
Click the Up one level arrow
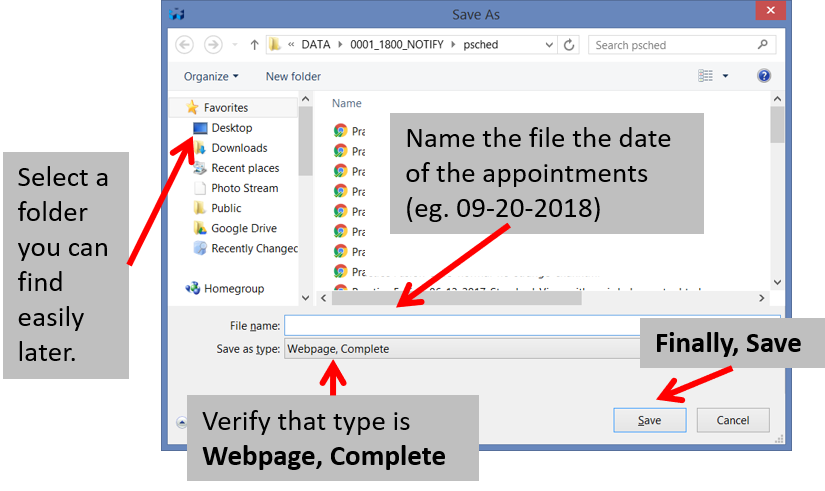254,45
